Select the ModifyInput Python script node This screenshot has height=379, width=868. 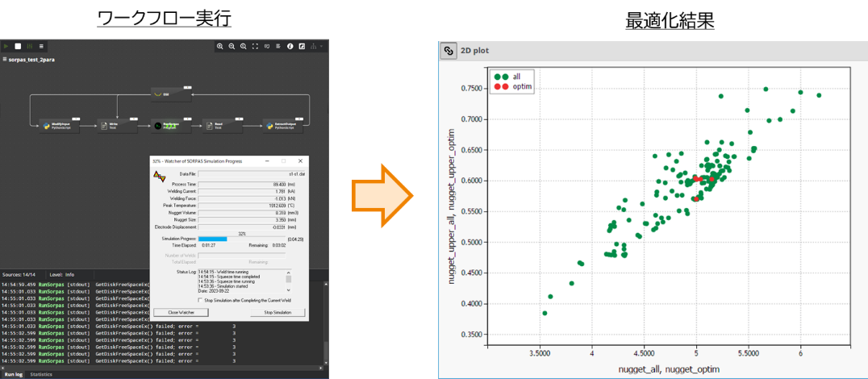(x=59, y=125)
